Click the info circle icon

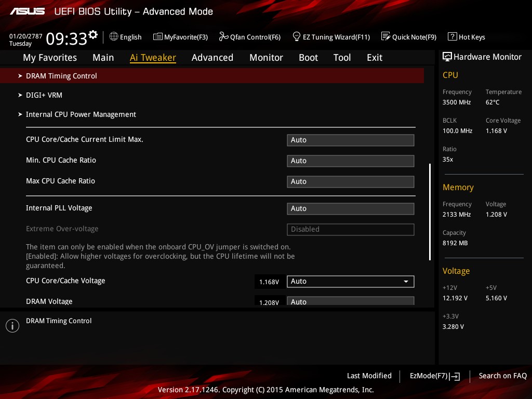pyautogui.click(x=12, y=326)
